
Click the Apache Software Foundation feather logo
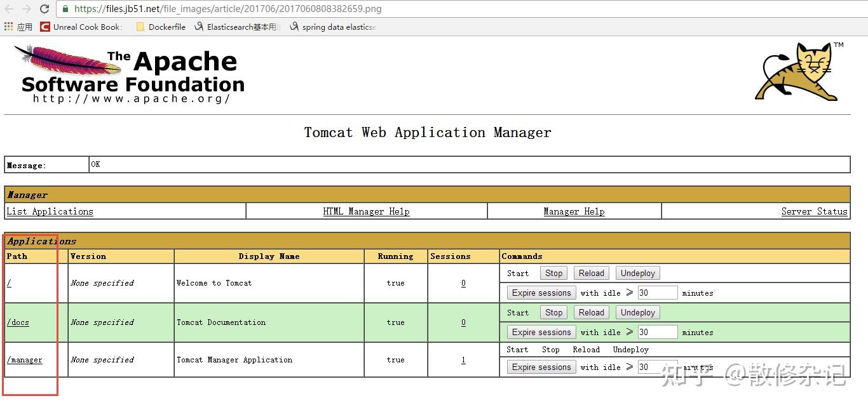click(x=130, y=74)
